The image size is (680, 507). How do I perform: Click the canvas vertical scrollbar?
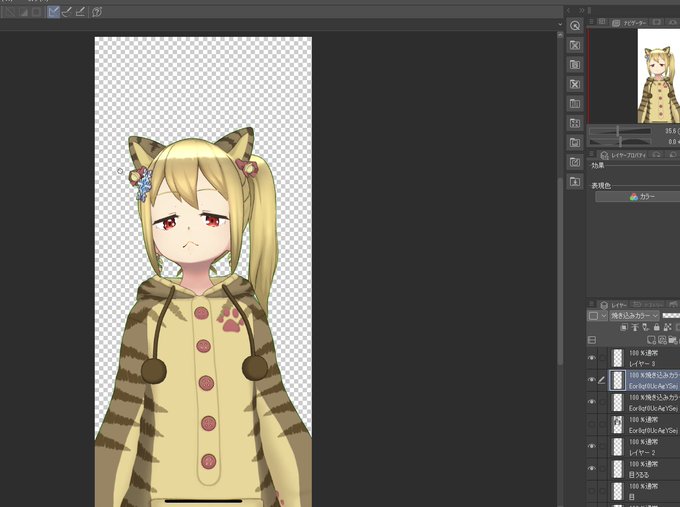click(x=560, y=270)
